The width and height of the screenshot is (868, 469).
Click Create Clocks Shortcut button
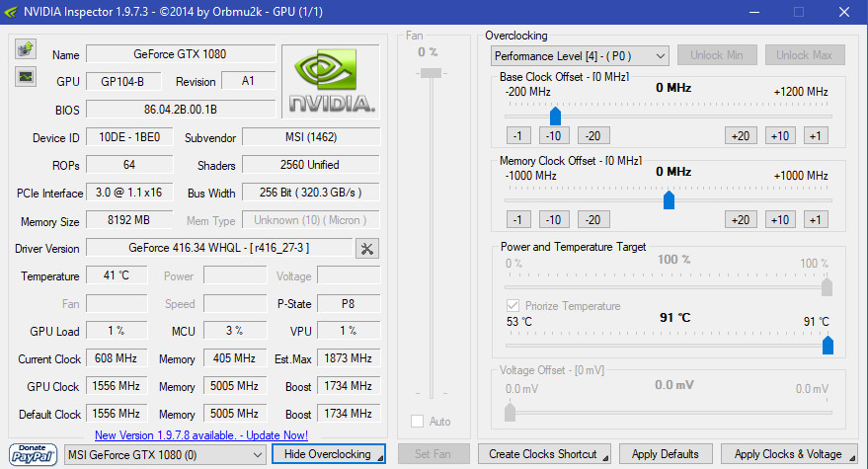coord(544,454)
